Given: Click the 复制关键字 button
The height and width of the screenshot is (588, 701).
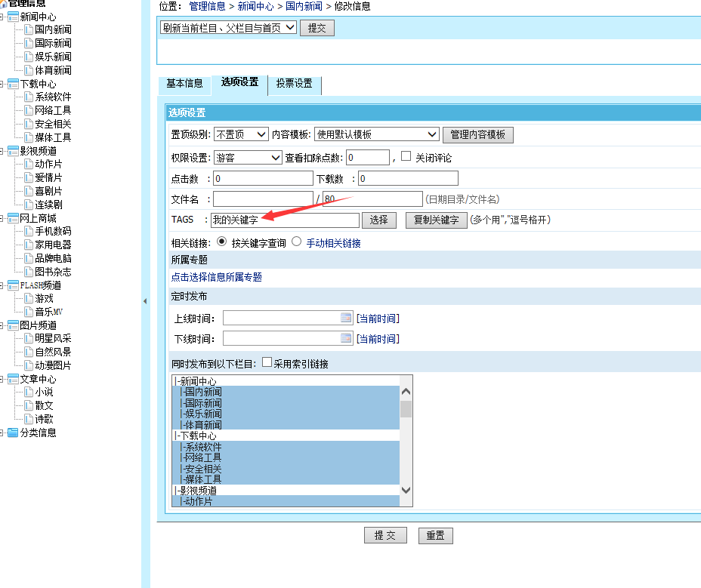Looking at the screenshot, I should [436, 220].
